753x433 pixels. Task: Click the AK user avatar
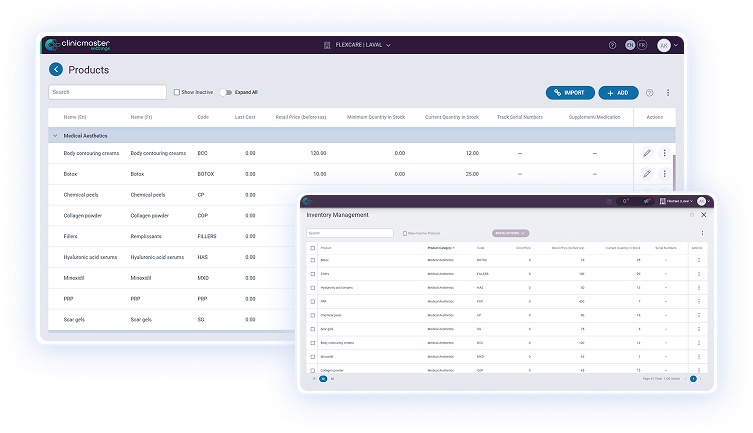[664, 45]
